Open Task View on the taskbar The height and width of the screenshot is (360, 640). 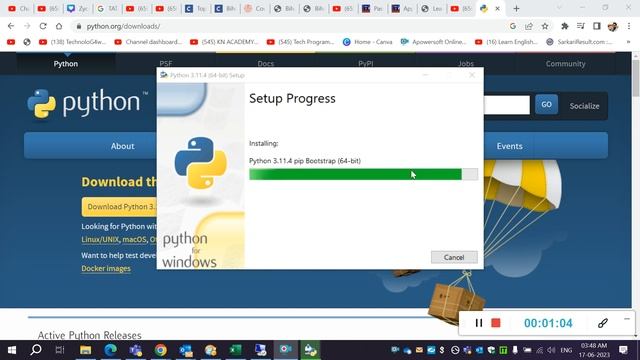[60, 350]
